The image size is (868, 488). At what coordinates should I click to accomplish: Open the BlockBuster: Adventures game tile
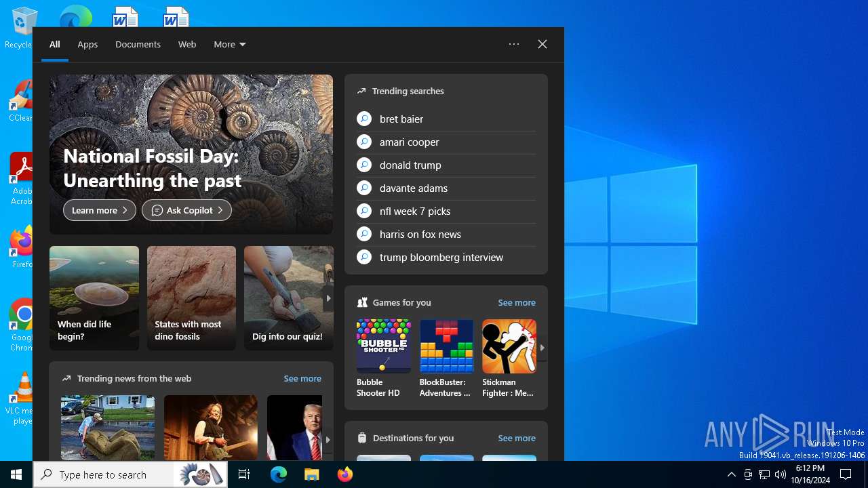point(446,359)
